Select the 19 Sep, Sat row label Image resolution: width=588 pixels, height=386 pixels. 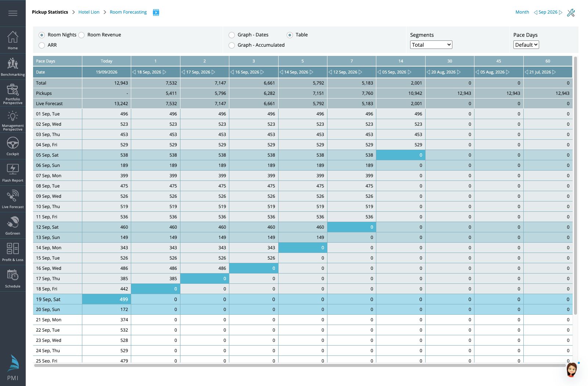[48, 299]
